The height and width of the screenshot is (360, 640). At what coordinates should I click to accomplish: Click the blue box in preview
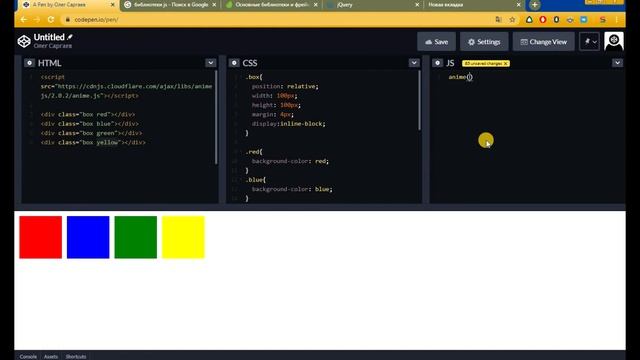tap(88, 237)
